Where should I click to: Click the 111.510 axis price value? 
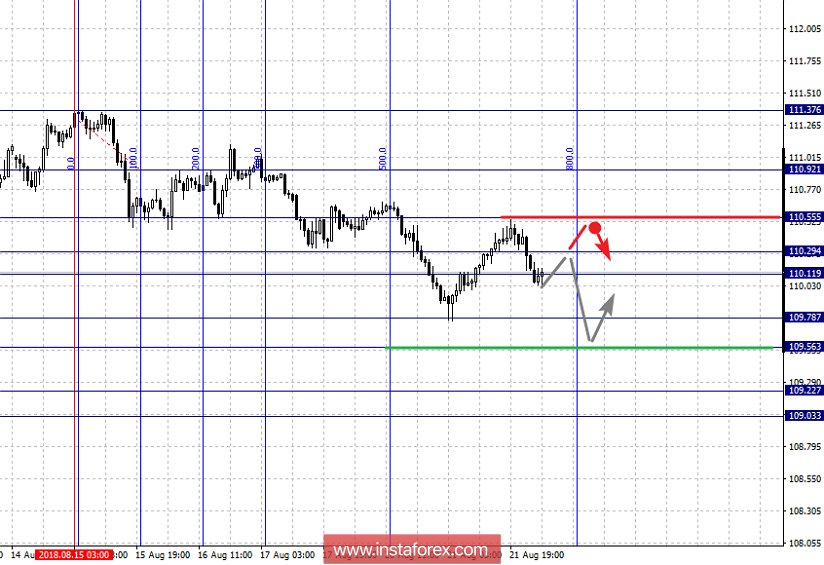tap(805, 93)
